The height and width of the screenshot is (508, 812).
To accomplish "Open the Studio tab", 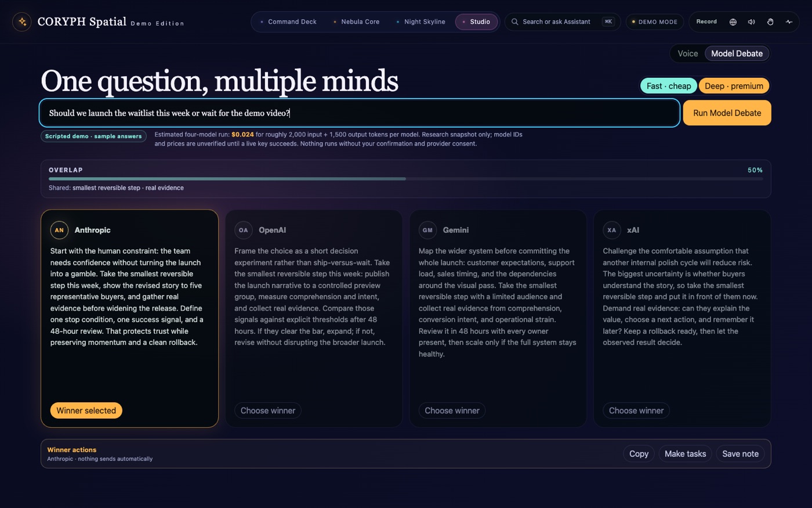I will click(476, 22).
